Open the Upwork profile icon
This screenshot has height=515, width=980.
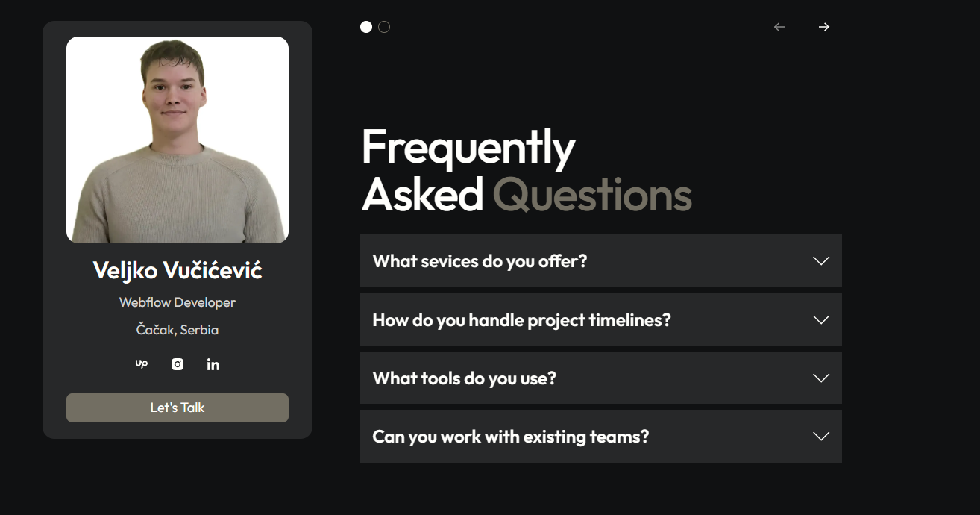141,364
